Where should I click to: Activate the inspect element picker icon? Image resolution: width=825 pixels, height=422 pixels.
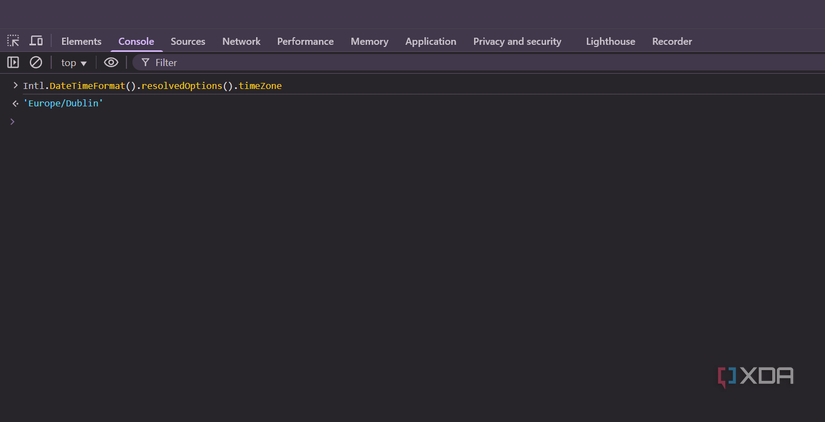tap(13, 41)
